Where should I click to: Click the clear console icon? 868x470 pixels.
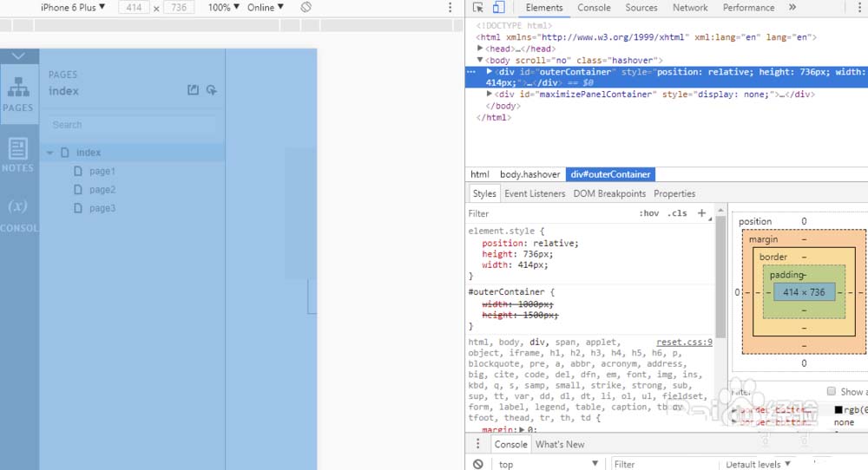[478, 464]
